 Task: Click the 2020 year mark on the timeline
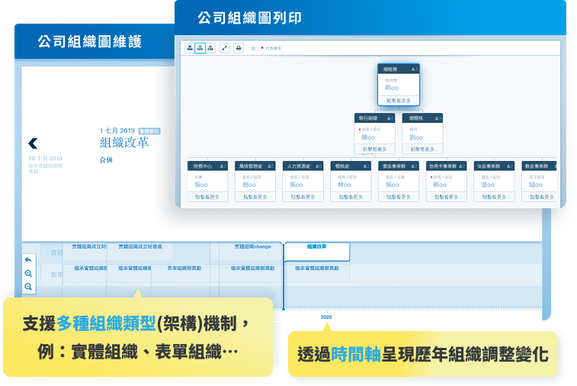coord(326,317)
